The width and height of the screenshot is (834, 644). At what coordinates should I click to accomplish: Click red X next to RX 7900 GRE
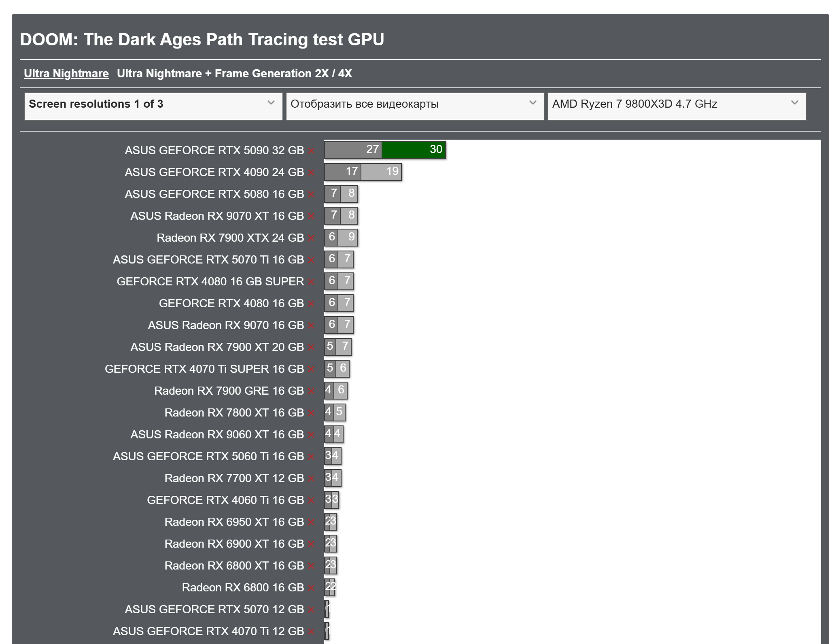point(311,391)
